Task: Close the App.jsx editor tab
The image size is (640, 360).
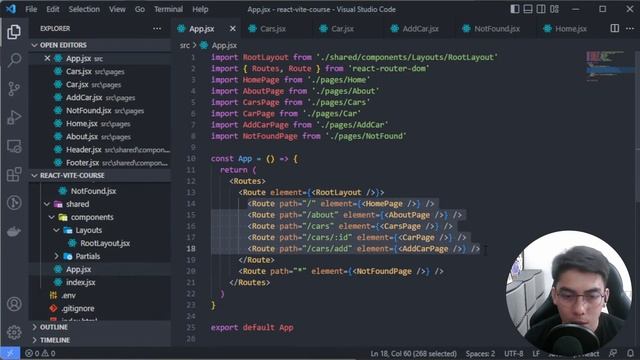Action: (x=233, y=29)
